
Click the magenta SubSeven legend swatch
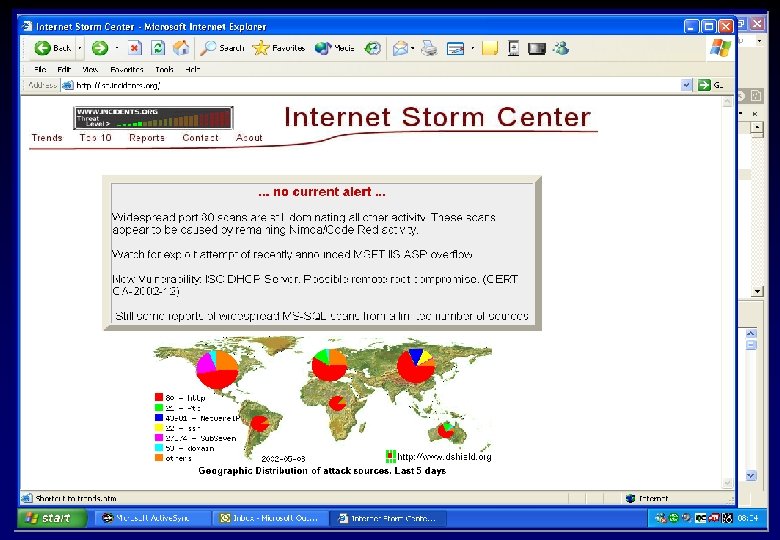coord(159,438)
